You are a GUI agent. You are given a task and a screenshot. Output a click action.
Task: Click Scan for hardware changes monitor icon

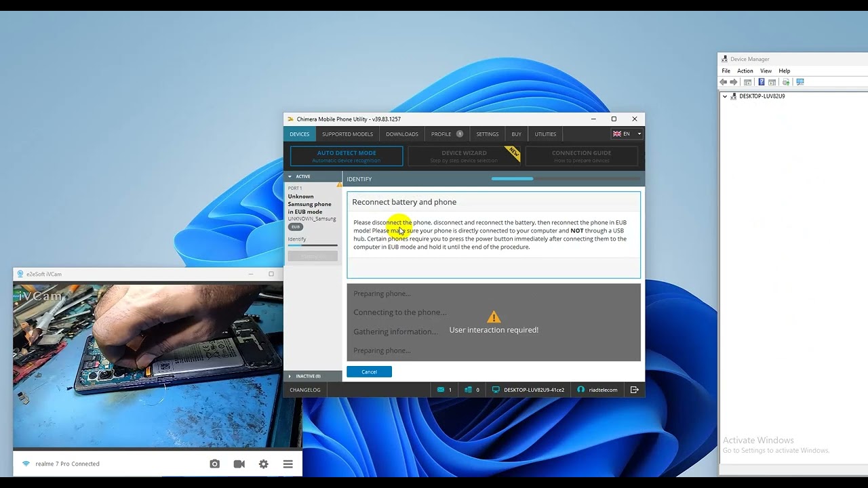(x=800, y=82)
